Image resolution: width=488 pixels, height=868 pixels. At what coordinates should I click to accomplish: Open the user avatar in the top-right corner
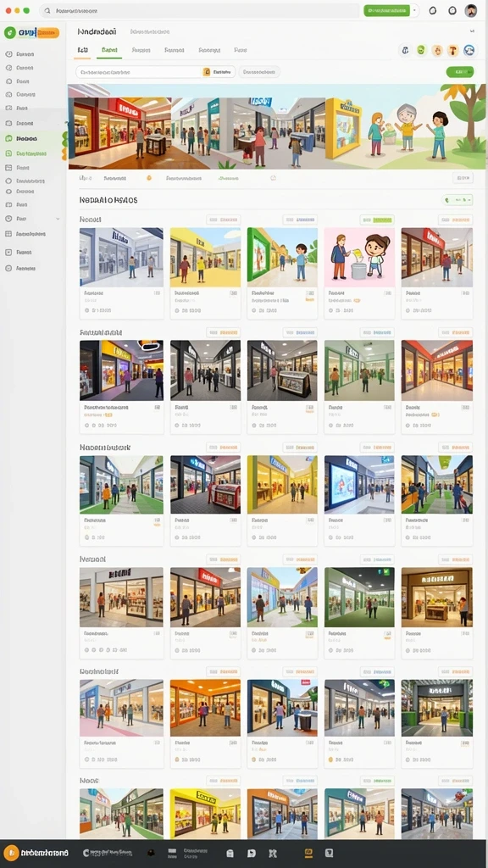[471, 10]
